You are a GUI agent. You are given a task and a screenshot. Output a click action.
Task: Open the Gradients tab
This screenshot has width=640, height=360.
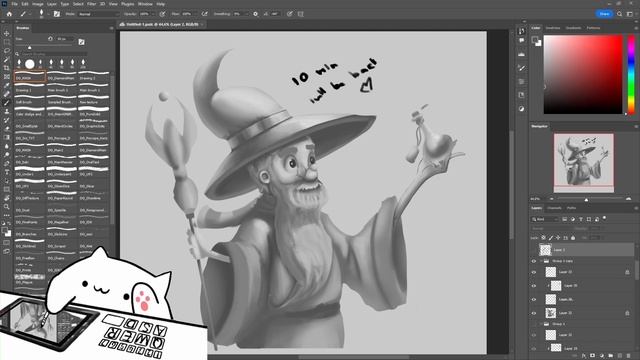point(573,28)
